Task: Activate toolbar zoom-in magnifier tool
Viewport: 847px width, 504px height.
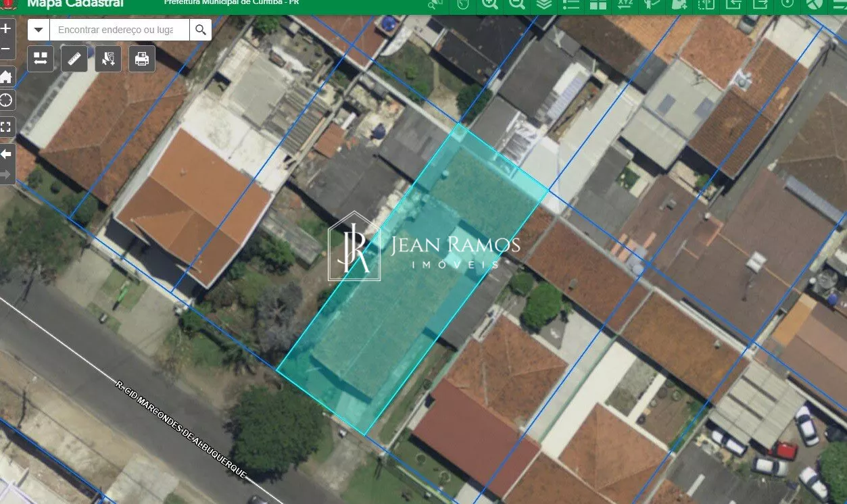Action: pos(490,4)
